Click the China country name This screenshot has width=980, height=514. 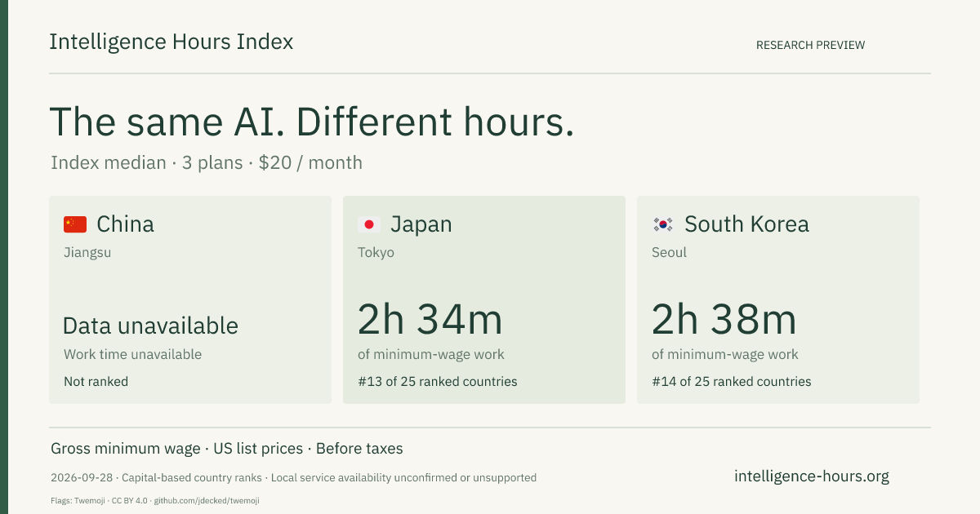(x=125, y=224)
